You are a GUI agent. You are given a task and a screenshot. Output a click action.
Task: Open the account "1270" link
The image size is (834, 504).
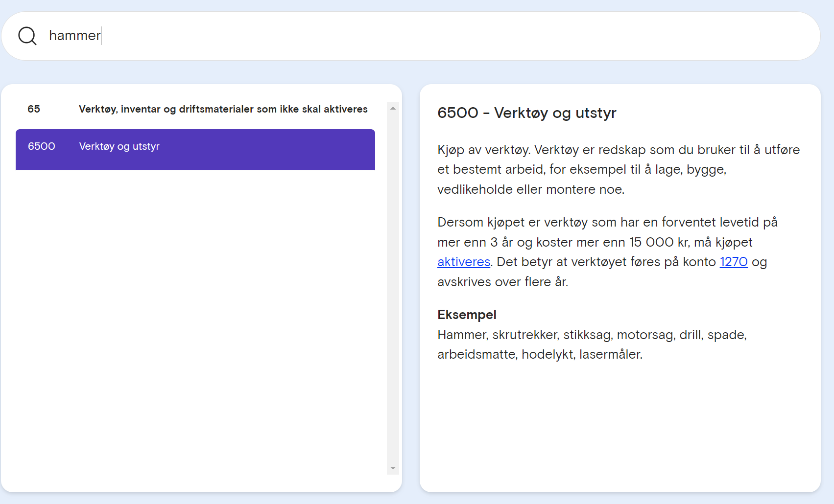click(734, 262)
